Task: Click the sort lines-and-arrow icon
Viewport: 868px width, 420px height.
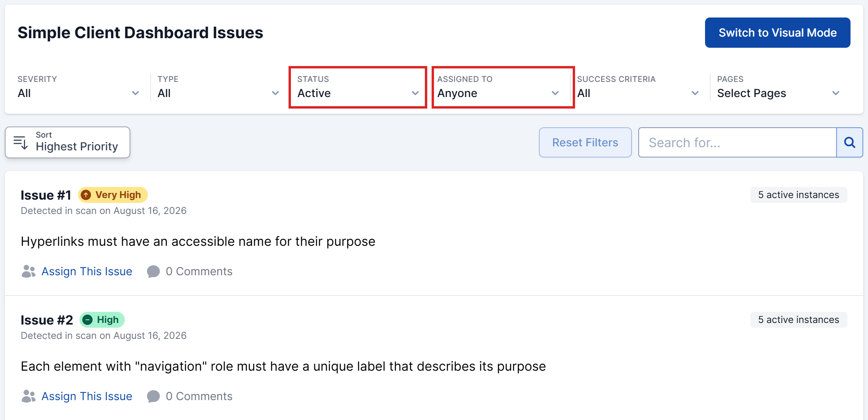Action: coord(21,142)
